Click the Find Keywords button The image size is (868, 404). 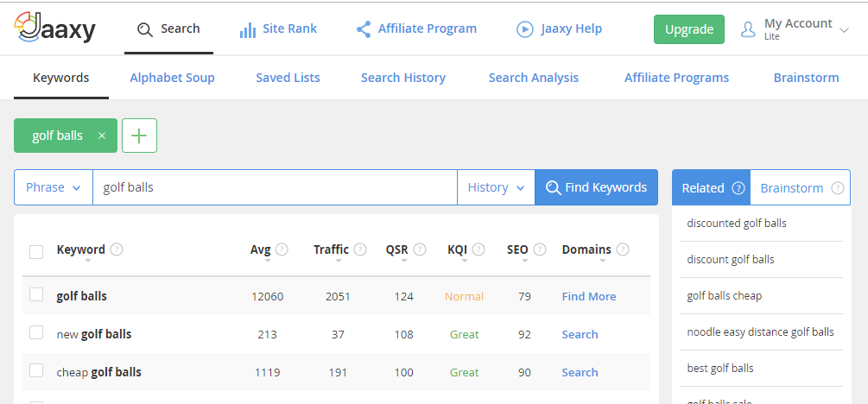click(596, 187)
